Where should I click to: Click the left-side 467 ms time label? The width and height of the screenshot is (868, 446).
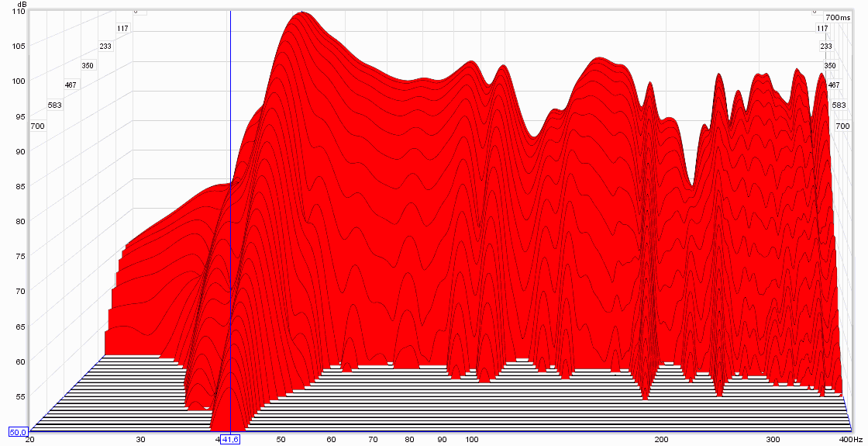click(x=71, y=85)
